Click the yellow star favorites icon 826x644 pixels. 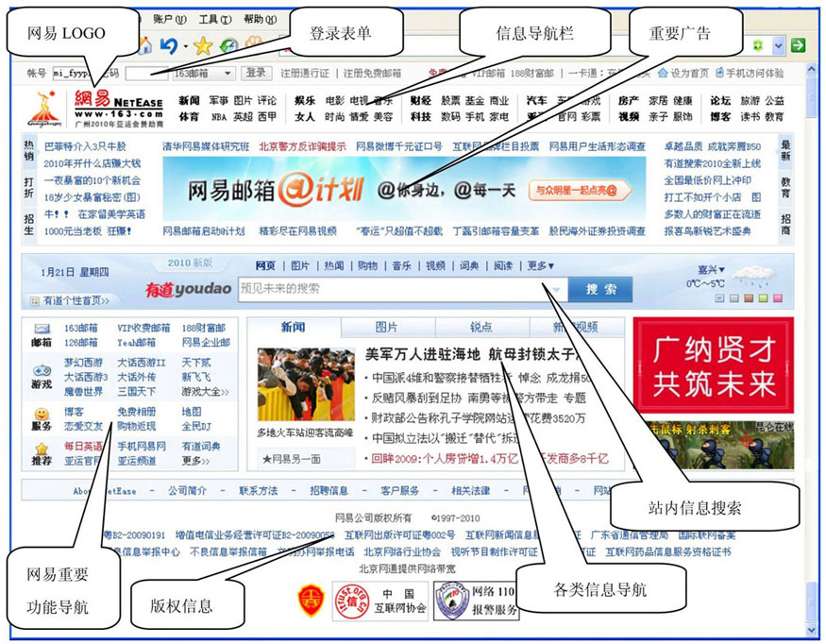coord(203,46)
